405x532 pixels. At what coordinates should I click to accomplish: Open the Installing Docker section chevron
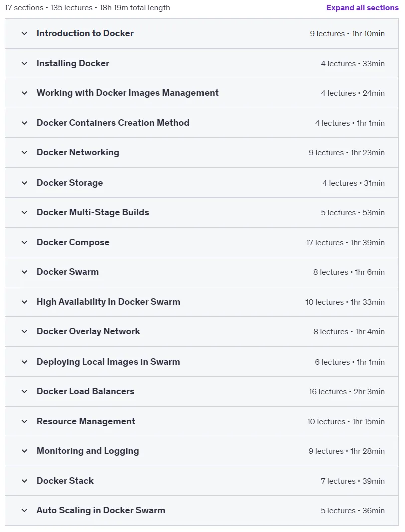pos(24,64)
